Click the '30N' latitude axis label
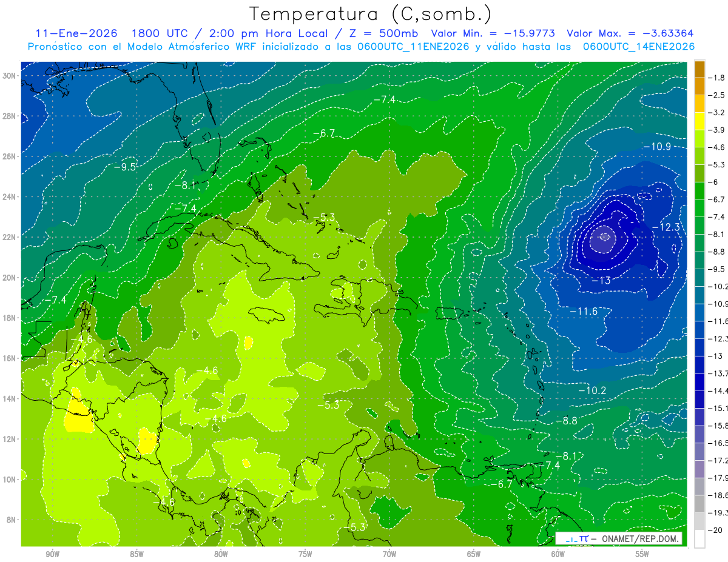 click(x=10, y=76)
